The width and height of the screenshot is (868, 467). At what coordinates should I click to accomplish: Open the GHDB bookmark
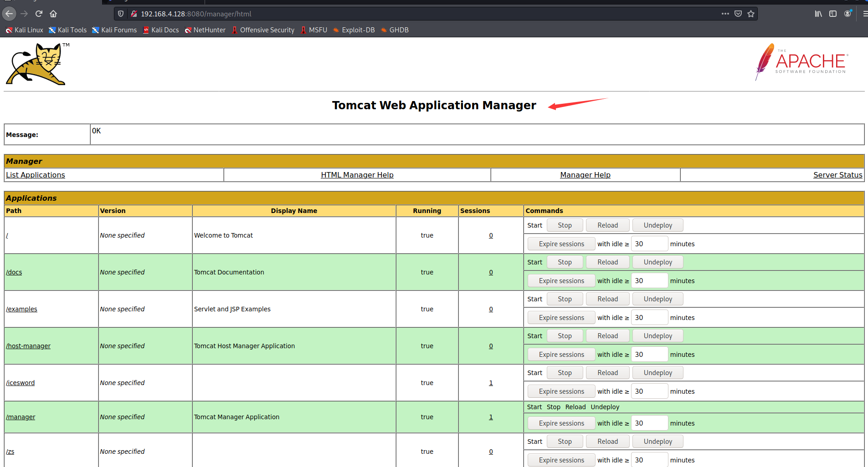coord(395,30)
